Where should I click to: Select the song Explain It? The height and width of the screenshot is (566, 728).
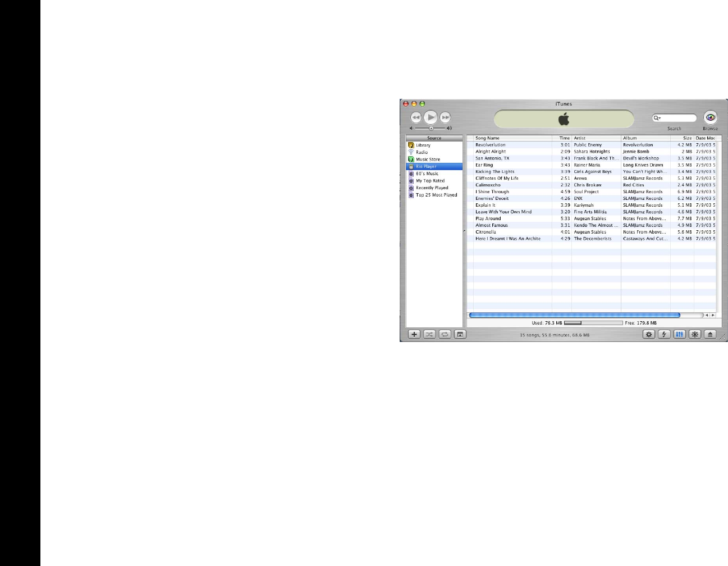click(486, 206)
